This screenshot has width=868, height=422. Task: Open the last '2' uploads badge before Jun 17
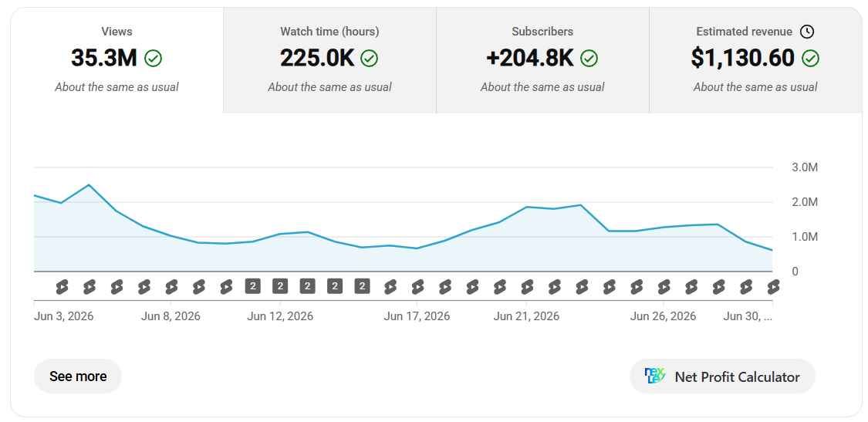click(x=362, y=286)
